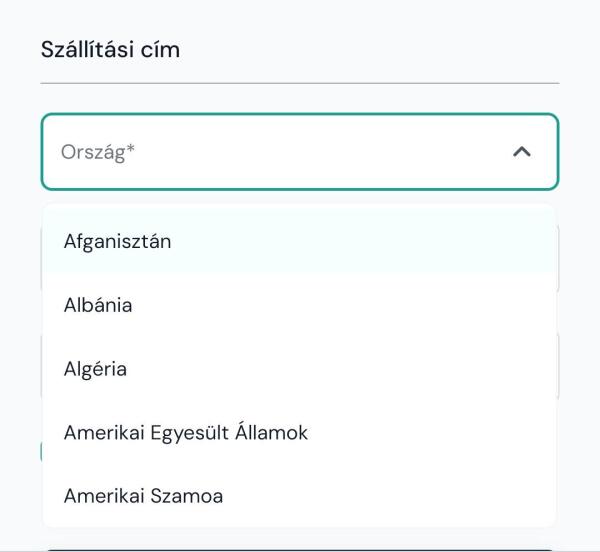Click the first country in the list

[117, 241]
